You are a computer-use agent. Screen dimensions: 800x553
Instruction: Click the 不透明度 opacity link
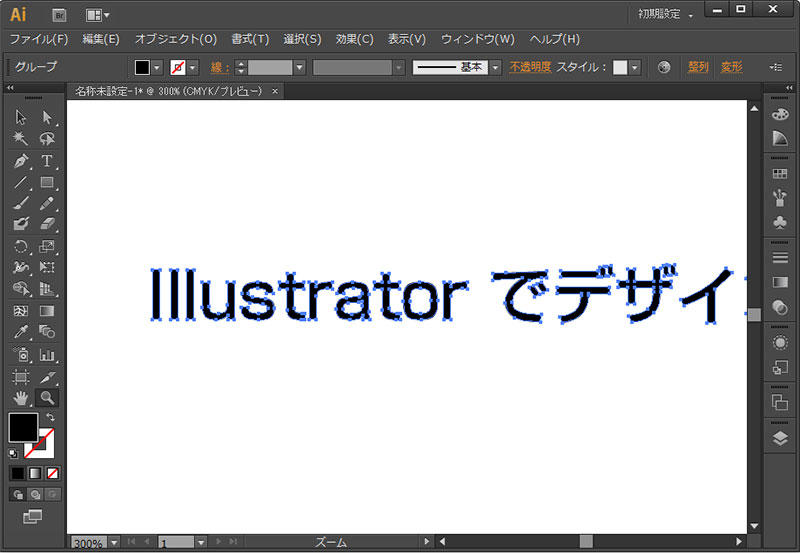point(530,67)
